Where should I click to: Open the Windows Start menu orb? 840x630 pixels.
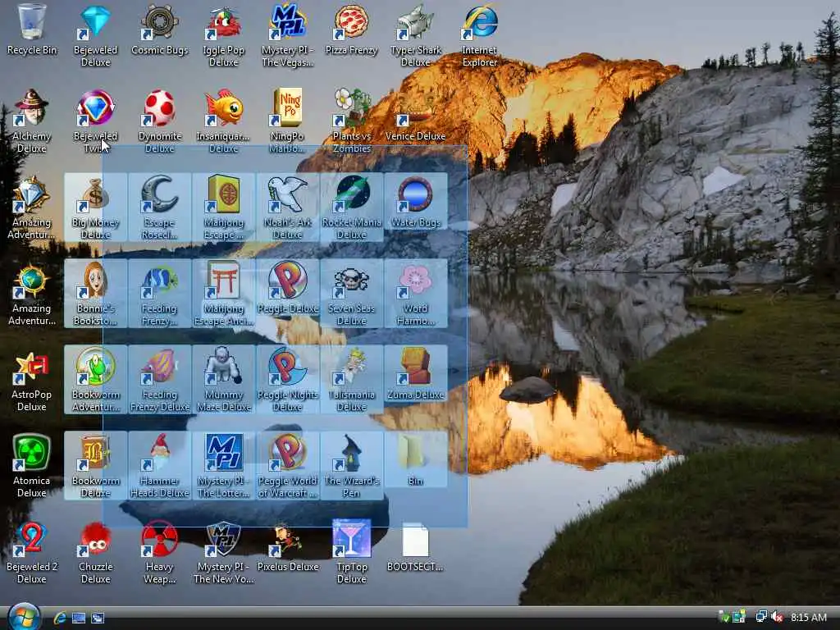click(x=24, y=617)
